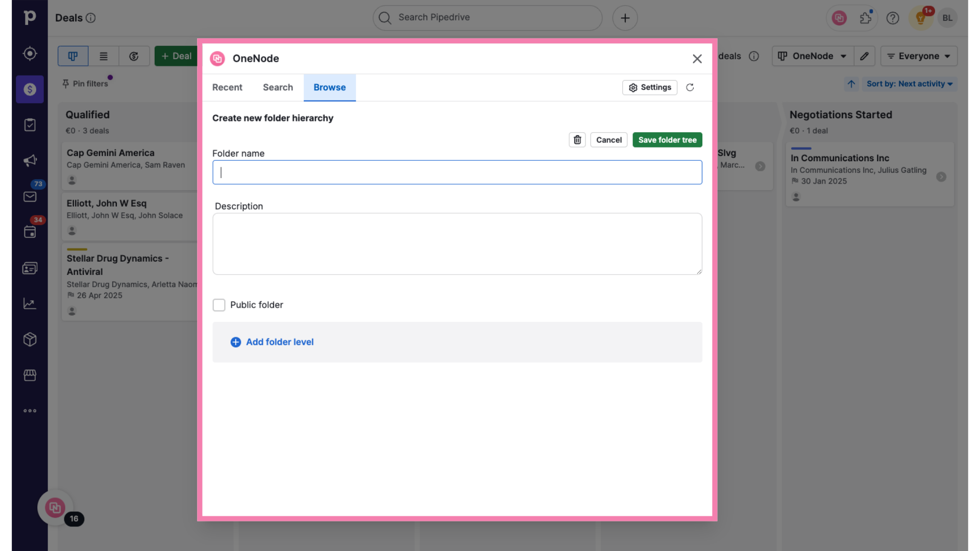Screen dimensions: 980x551
Task: Open Campaigns megaphone icon in sidebar
Action: (x=30, y=161)
